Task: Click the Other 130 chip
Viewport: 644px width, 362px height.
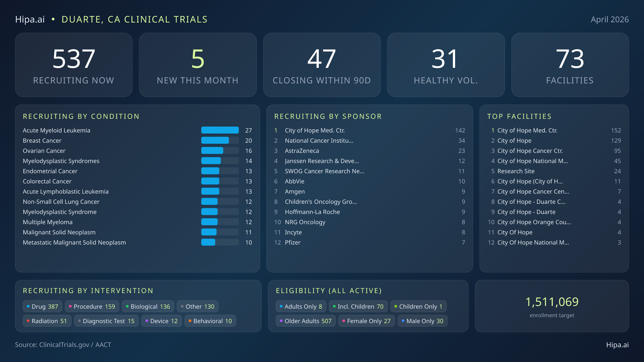Action: pos(197,306)
